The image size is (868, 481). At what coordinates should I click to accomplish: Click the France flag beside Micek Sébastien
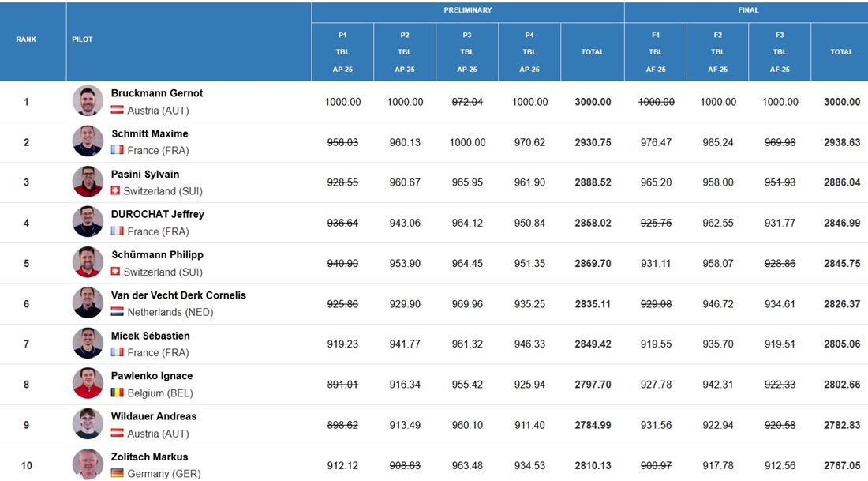pos(117,353)
